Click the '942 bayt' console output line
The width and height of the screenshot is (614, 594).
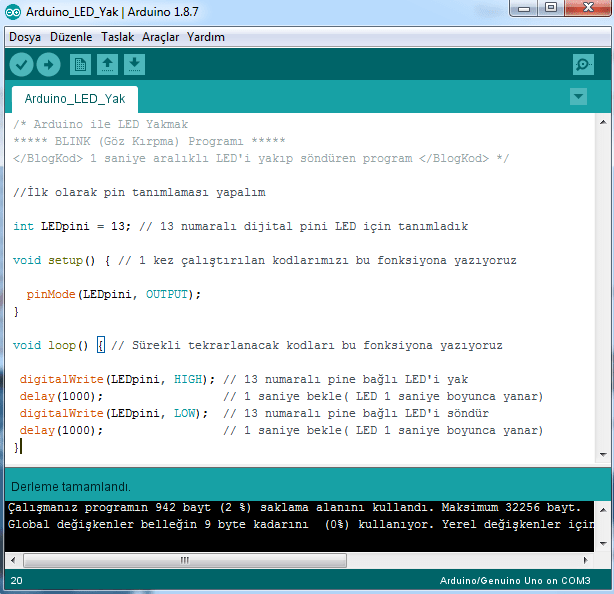tap(294, 507)
